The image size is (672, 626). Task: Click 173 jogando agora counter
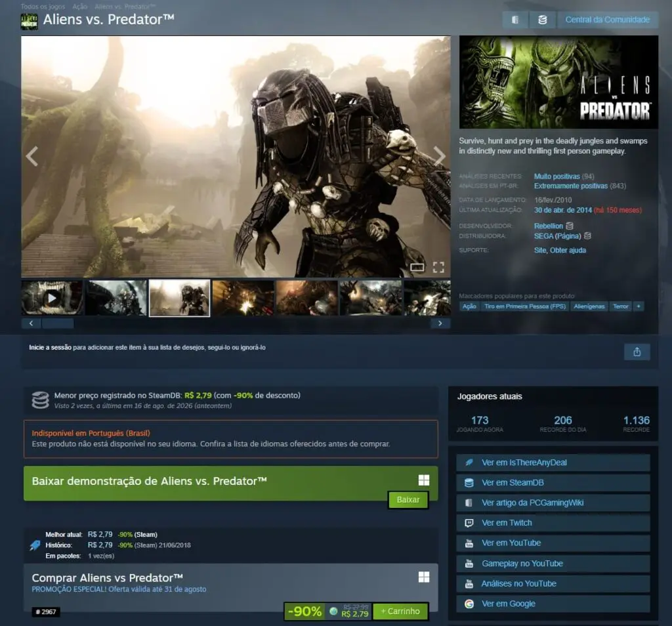(x=480, y=423)
